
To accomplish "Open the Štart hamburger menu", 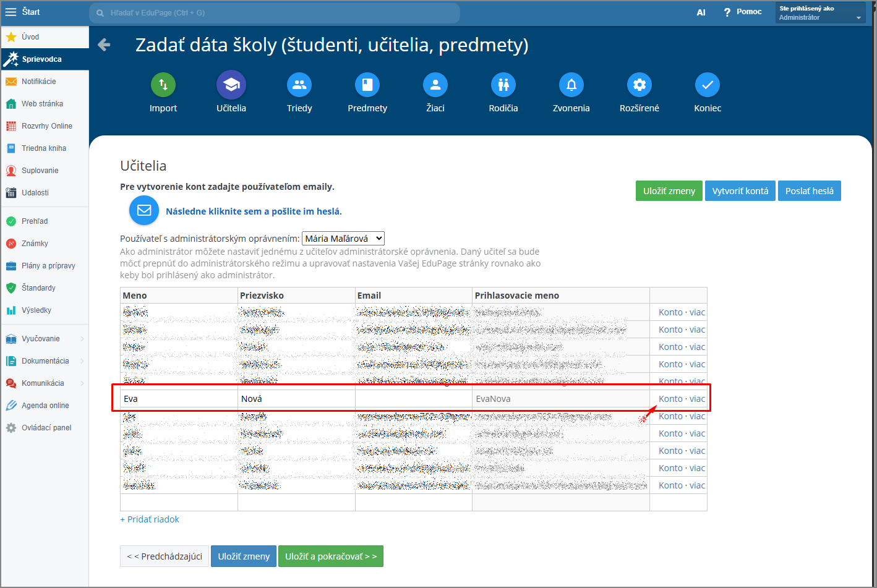I will point(11,12).
